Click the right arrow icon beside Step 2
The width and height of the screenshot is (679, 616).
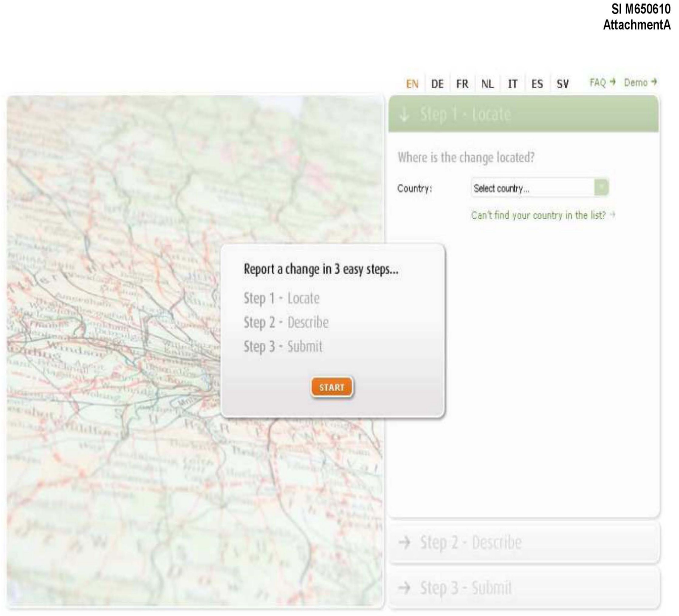[x=404, y=542]
